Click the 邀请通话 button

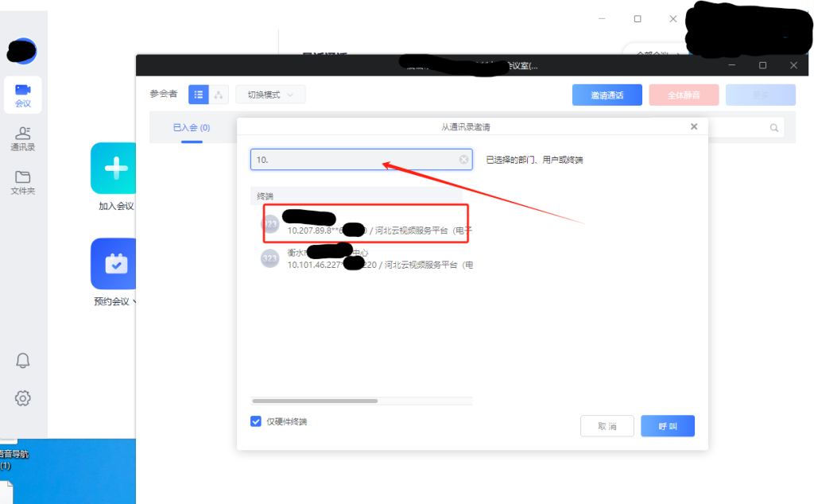607,95
